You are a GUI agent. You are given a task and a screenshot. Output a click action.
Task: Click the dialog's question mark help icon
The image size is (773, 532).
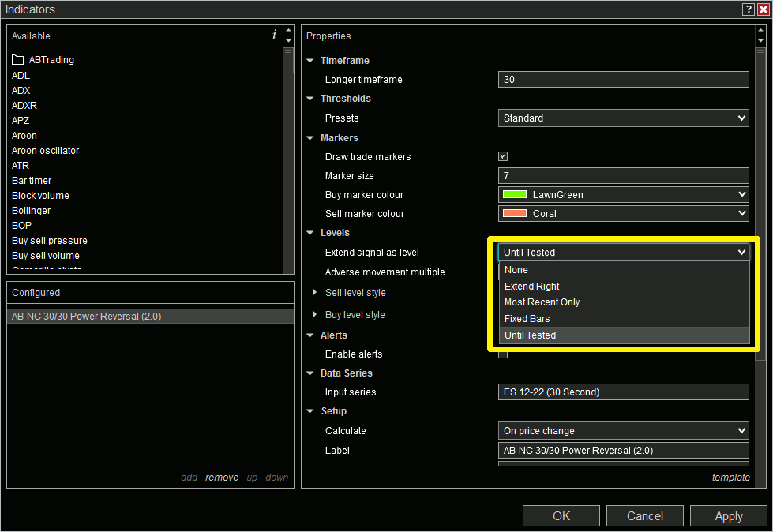click(748, 9)
